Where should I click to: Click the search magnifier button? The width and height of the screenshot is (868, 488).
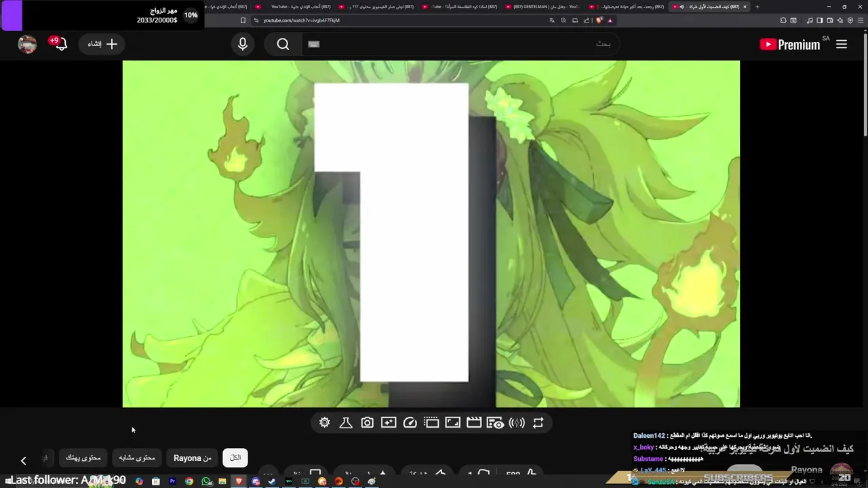(x=283, y=44)
